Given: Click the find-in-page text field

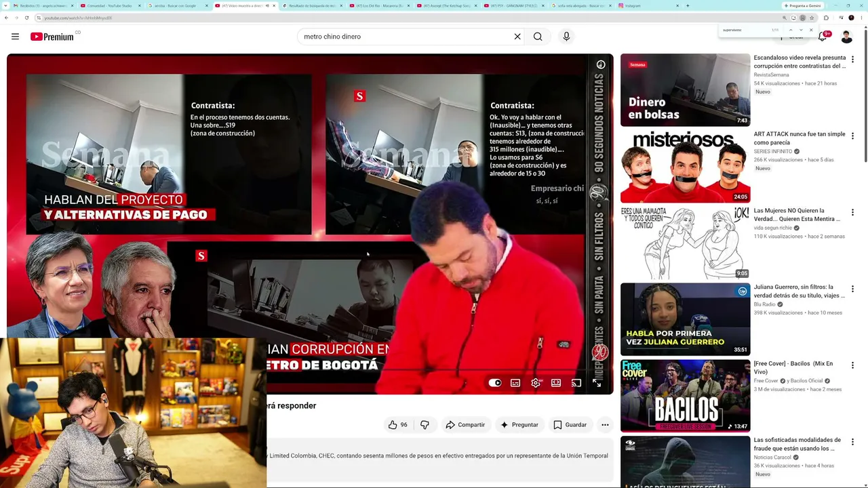Looking at the screenshot, I should (x=745, y=30).
